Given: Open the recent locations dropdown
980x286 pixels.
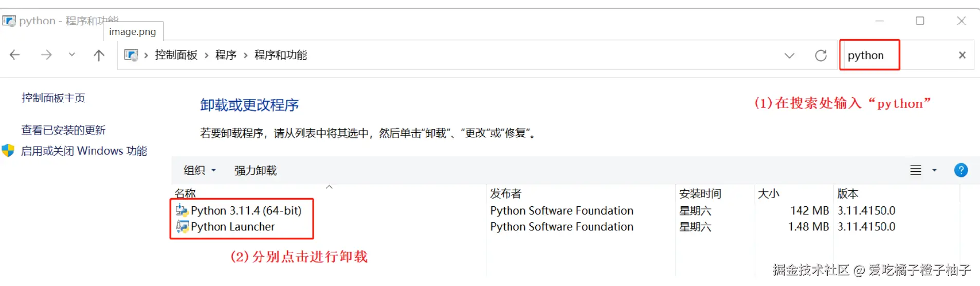Looking at the screenshot, I should pos(72,55).
